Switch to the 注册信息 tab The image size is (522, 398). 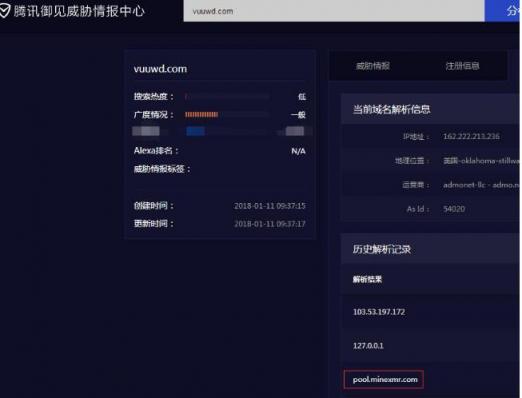point(462,66)
